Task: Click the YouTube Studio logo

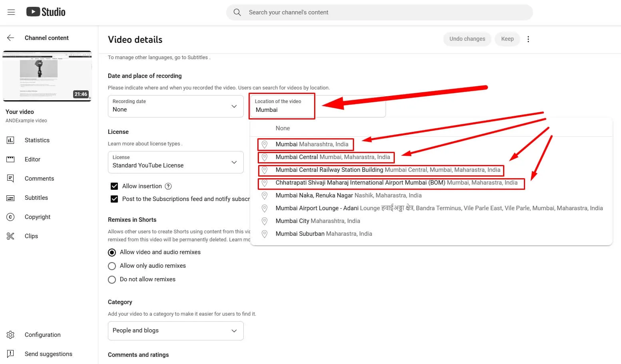Action: [x=46, y=12]
